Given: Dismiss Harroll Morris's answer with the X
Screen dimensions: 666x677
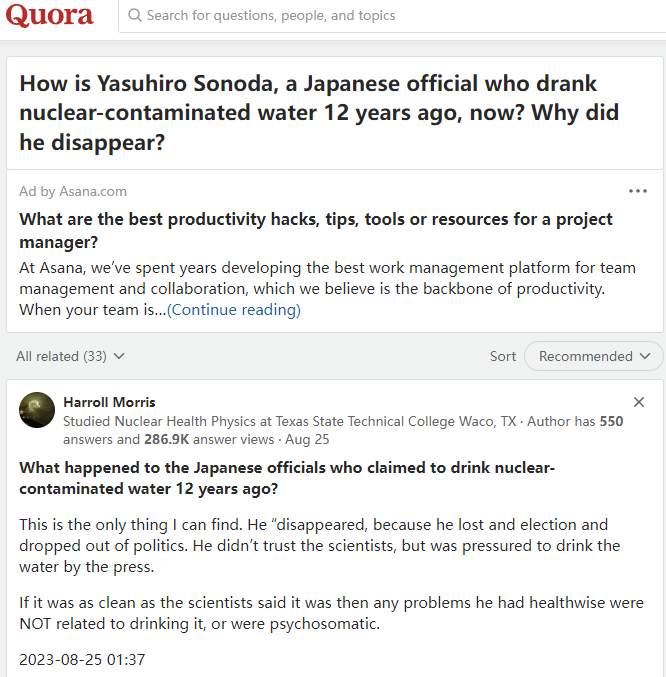Looking at the screenshot, I should 639,402.
